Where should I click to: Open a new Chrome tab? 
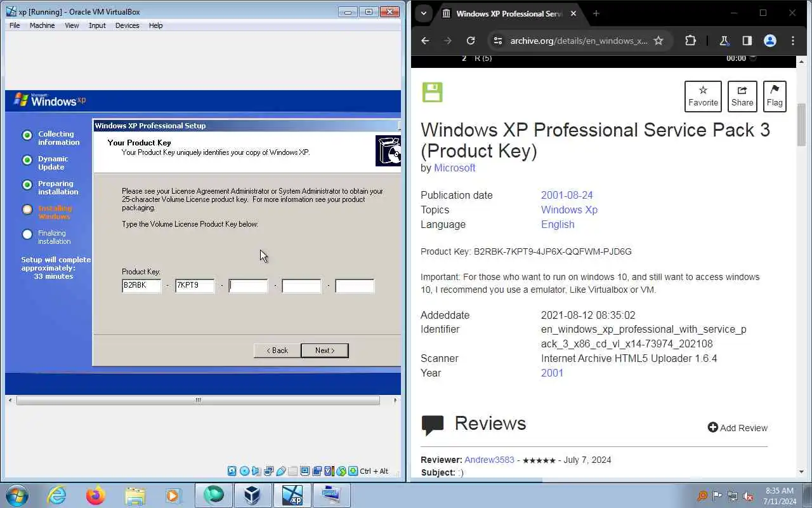coord(596,13)
